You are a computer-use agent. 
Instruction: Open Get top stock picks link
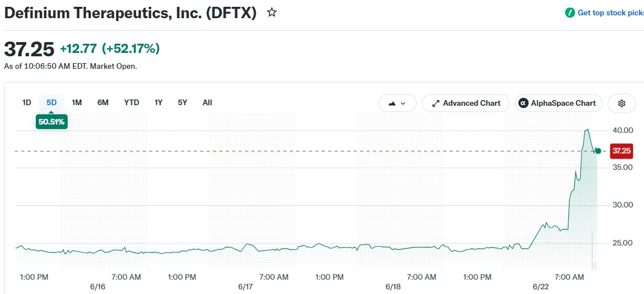point(610,13)
